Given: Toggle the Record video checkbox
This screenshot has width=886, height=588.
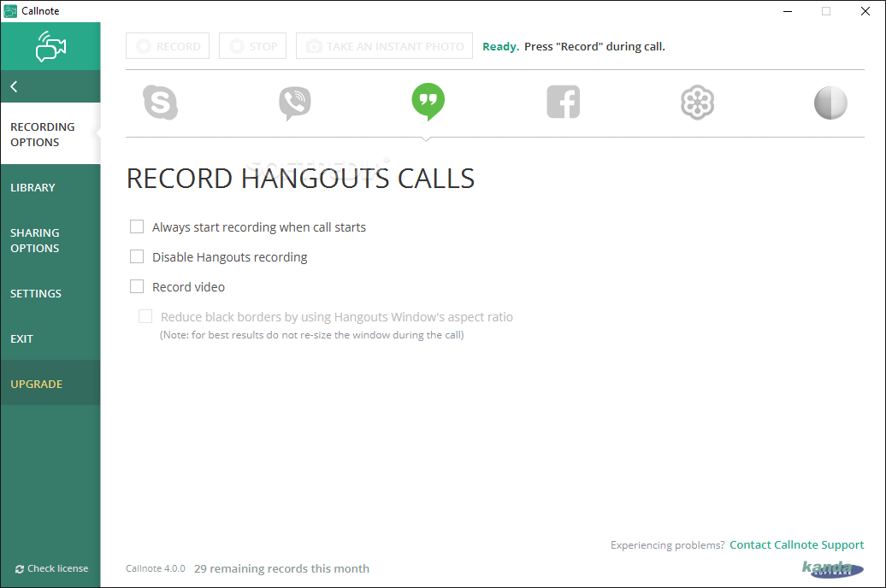Looking at the screenshot, I should tap(137, 286).
